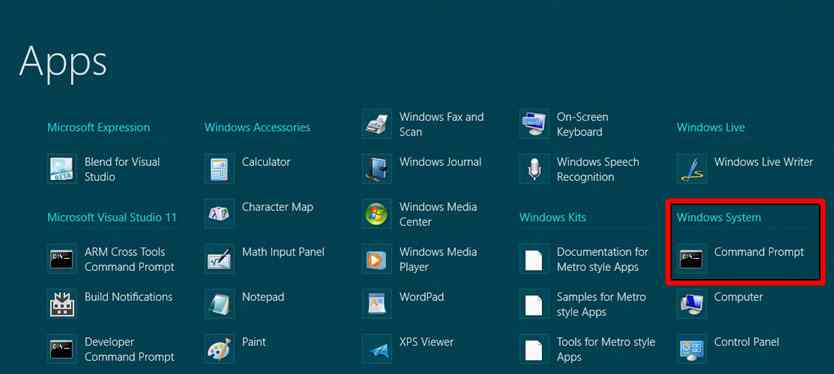The height and width of the screenshot is (374, 834).
Task: Open the XPS Viewer icon
Action: pyautogui.click(x=377, y=349)
